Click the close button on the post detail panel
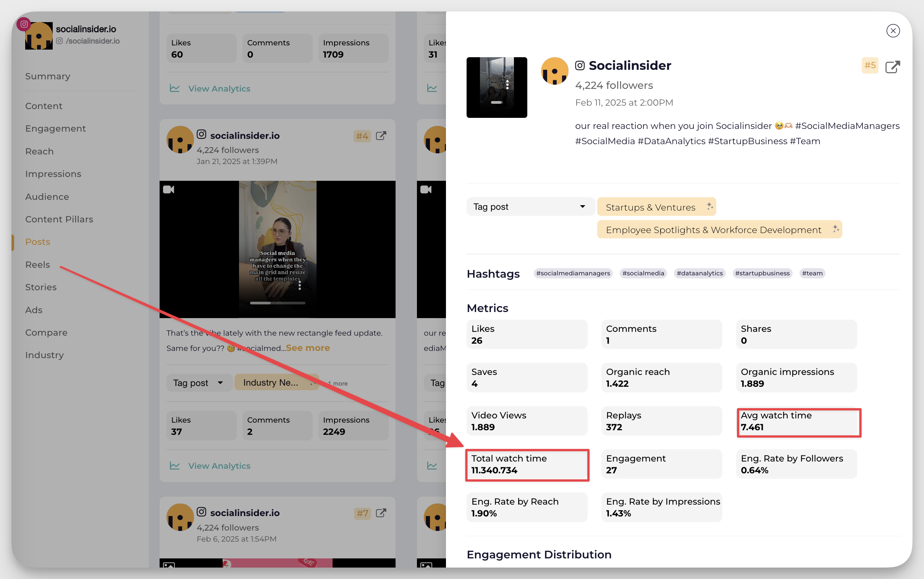This screenshot has height=579, width=924. tap(893, 31)
